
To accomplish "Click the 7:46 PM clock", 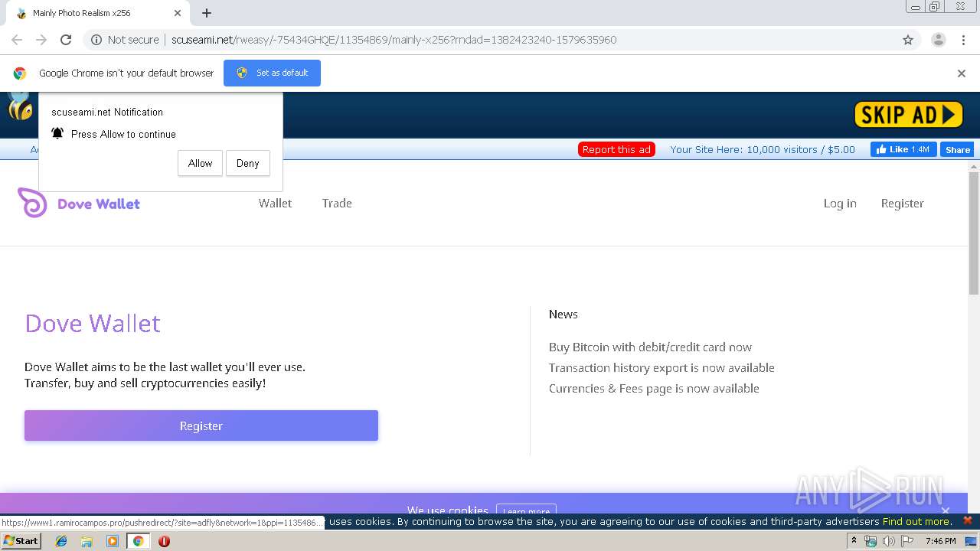I will [x=940, y=541].
